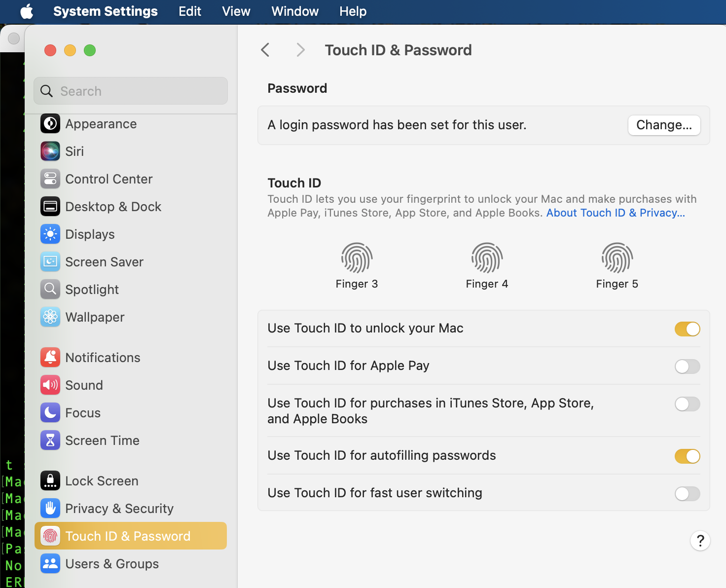
Task: Open About Touch ID & Privacy link
Action: pos(616,213)
